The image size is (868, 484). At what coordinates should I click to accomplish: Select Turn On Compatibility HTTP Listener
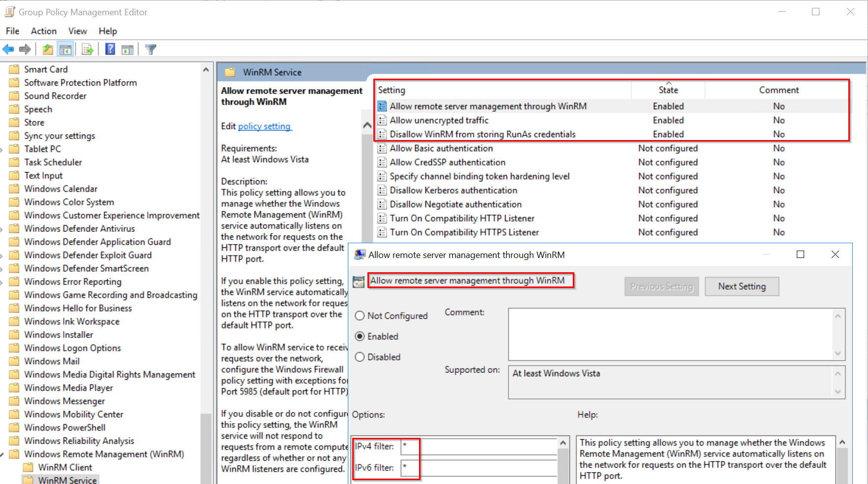pos(462,218)
